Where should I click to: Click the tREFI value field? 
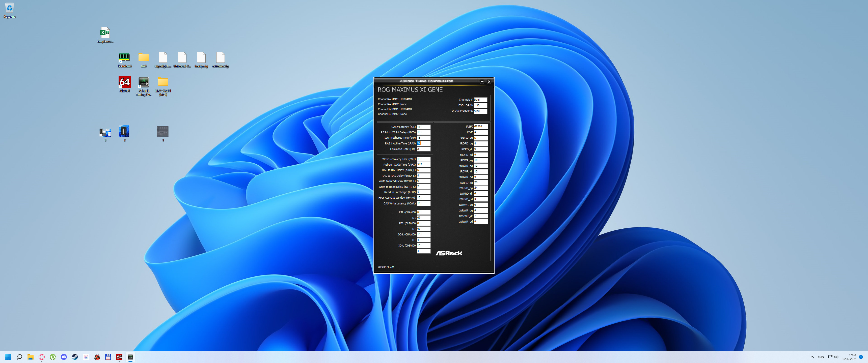480,127
